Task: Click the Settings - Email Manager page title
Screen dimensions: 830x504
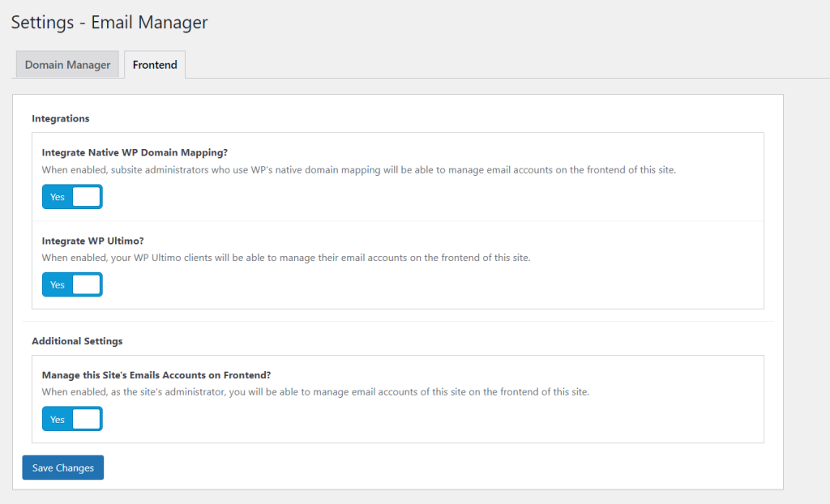Action: pos(109,22)
